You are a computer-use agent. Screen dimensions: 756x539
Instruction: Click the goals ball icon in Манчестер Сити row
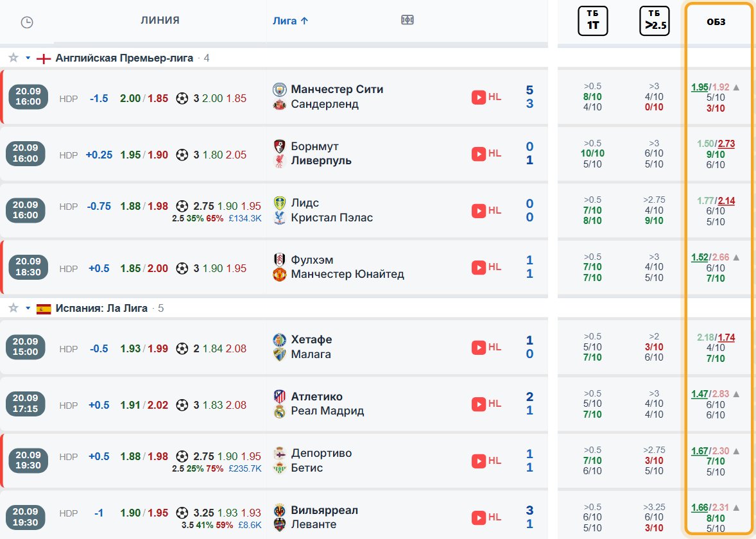(x=182, y=98)
